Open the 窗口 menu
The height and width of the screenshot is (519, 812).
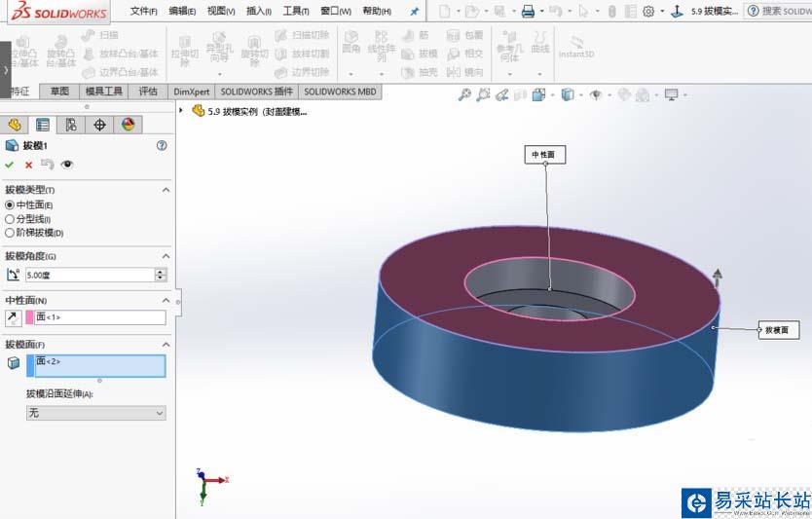(x=336, y=11)
